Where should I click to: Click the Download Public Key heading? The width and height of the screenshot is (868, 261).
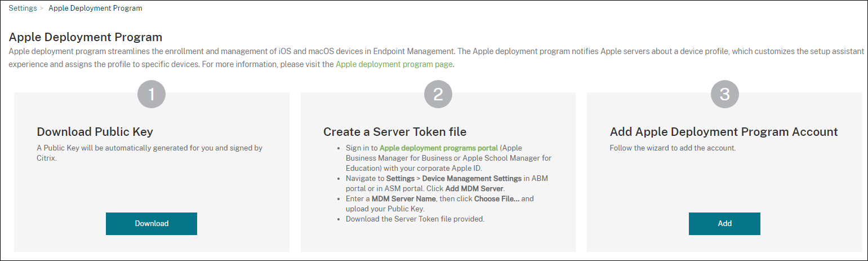(x=95, y=132)
